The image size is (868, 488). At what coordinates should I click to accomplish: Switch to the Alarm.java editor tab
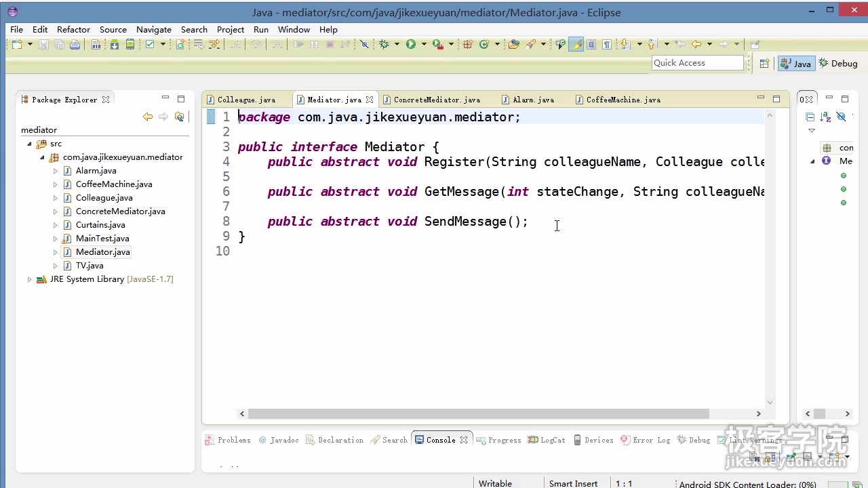click(533, 100)
